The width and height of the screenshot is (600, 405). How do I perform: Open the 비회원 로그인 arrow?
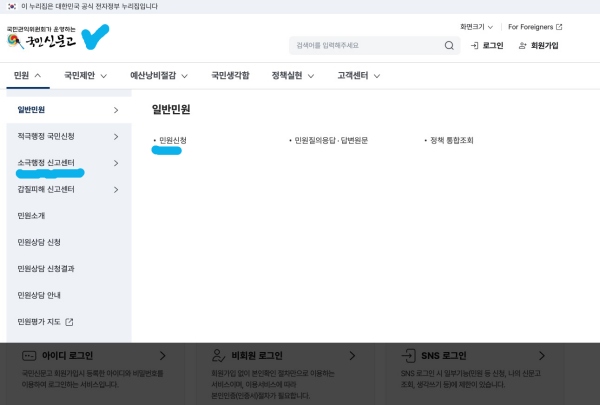click(x=352, y=356)
